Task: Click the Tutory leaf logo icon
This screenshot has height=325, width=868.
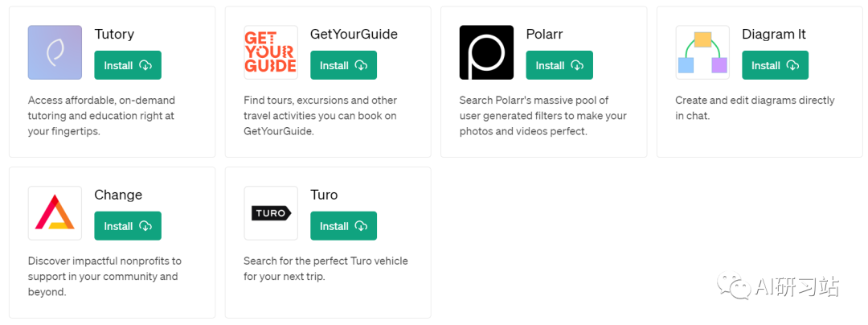Action: pos(55,52)
